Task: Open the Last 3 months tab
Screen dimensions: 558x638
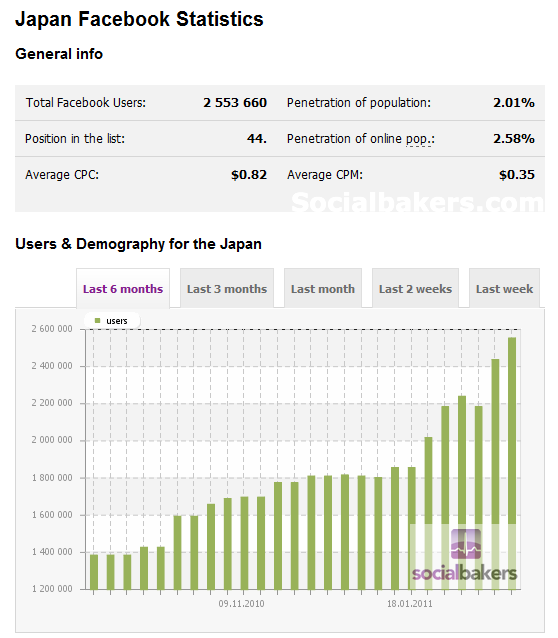Action: click(x=227, y=288)
